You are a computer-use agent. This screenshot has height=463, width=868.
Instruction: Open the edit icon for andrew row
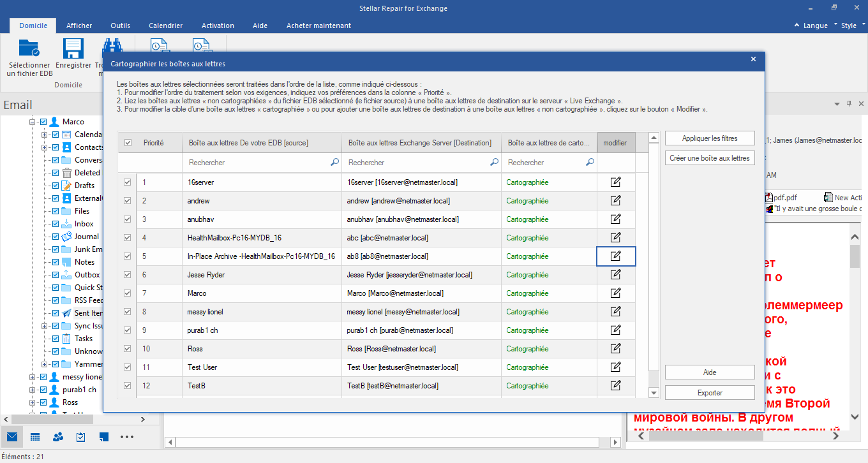tap(616, 201)
